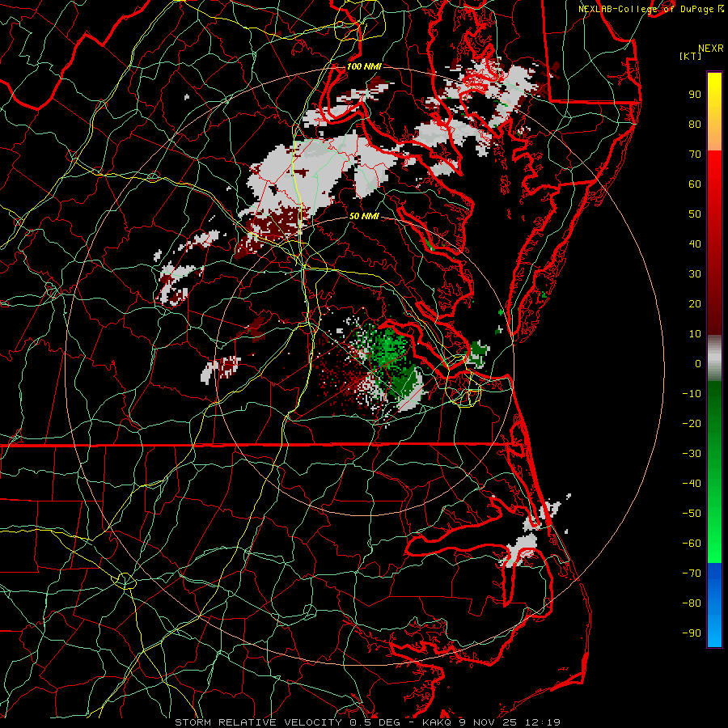Click the 70 value on the velocity scale

(695, 154)
